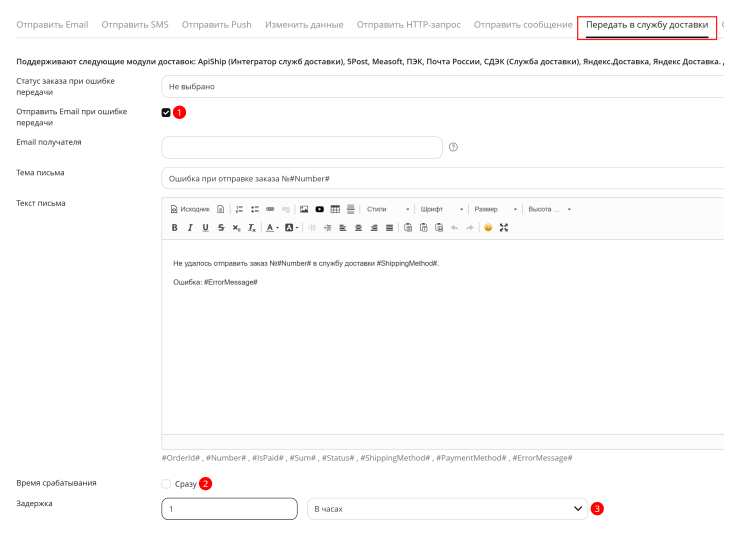Open the background color picker
The height and width of the screenshot is (536, 740).
click(x=292, y=227)
